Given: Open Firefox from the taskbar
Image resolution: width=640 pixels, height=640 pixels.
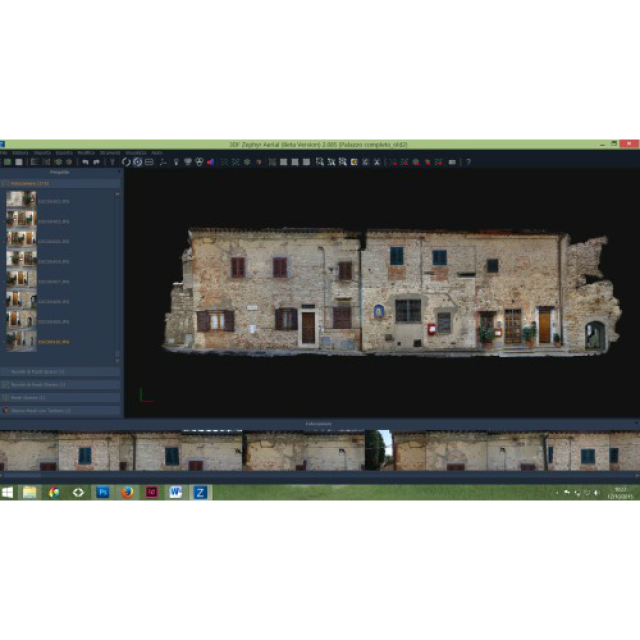Looking at the screenshot, I should (x=127, y=492).
